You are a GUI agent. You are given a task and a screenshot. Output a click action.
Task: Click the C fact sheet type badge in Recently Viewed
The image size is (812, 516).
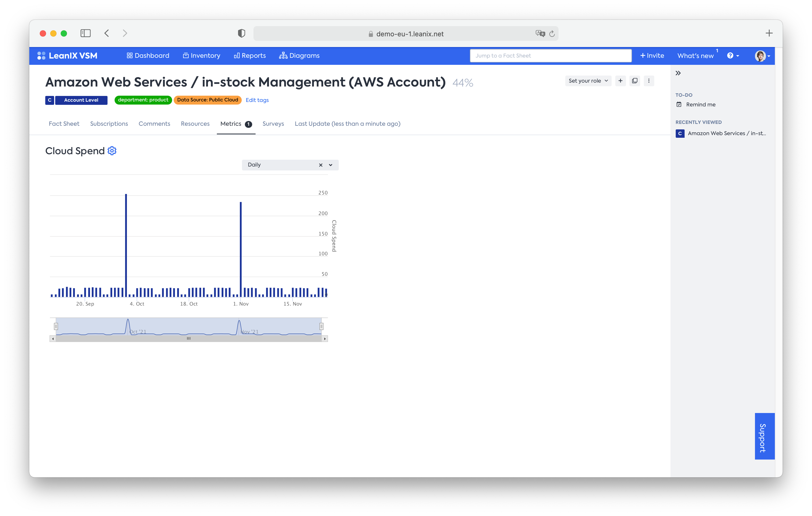[x=680, y=134]
